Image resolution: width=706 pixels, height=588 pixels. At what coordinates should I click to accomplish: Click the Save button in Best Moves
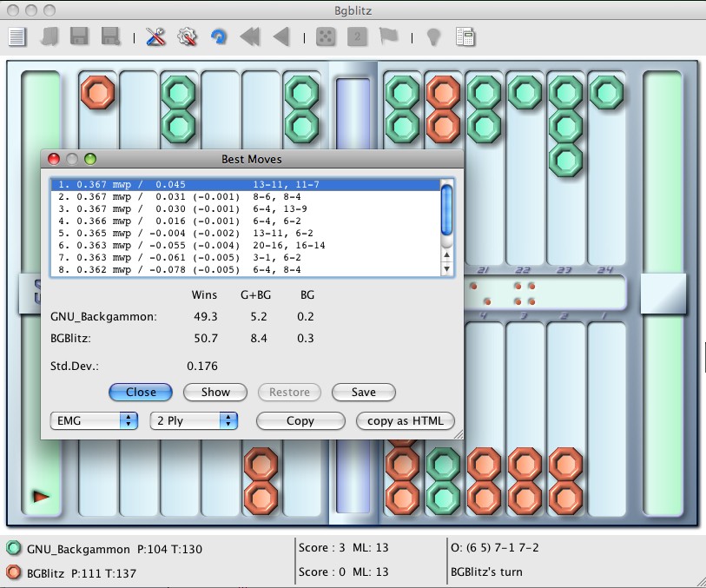click(x=364, y=393)
